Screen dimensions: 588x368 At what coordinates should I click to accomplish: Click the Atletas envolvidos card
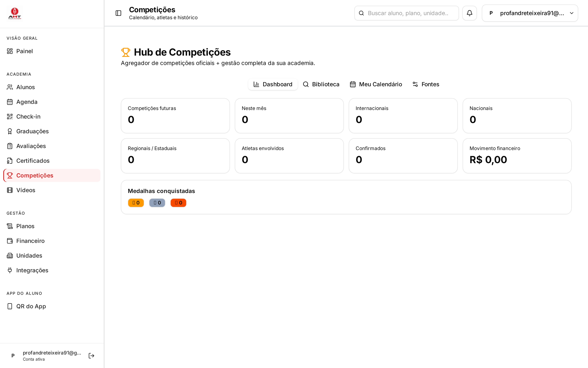point(289,156)
